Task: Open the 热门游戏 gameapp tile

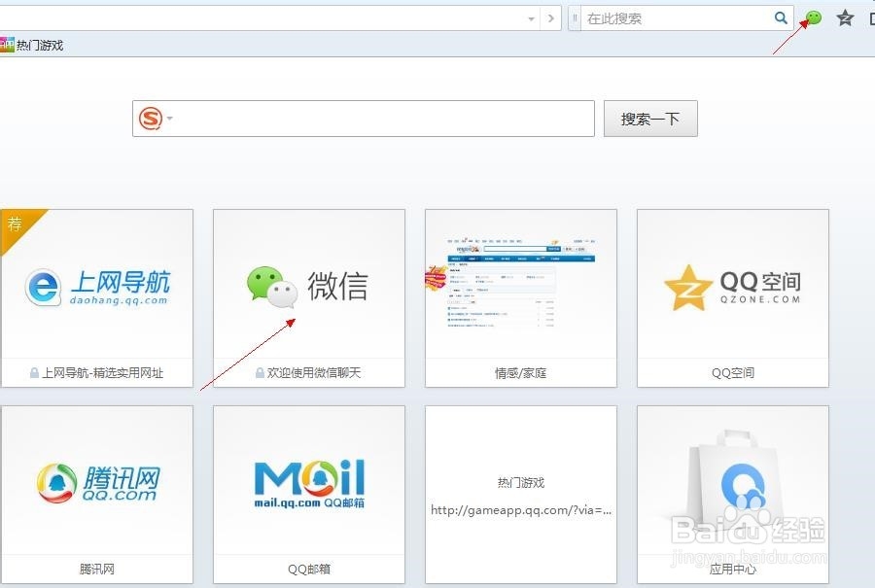Action: click(521, 495)
